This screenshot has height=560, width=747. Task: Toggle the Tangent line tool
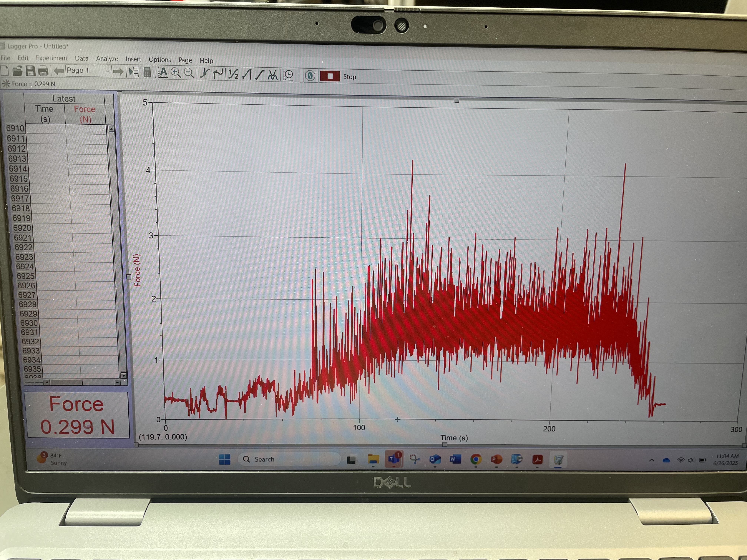[x=218, y=74]
